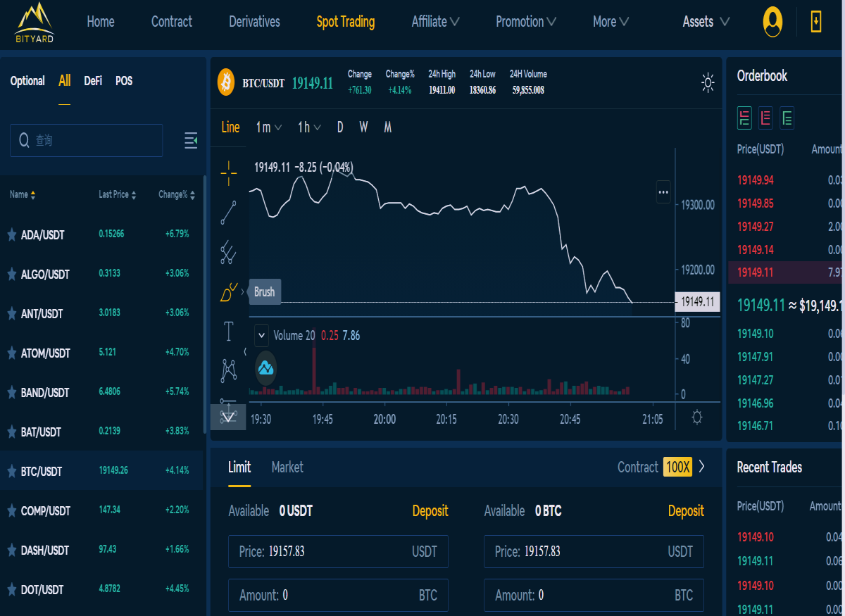This screenshot has width=845, height=616.
Task: Set chart interval to M
Action: click(x=388, y=127)
